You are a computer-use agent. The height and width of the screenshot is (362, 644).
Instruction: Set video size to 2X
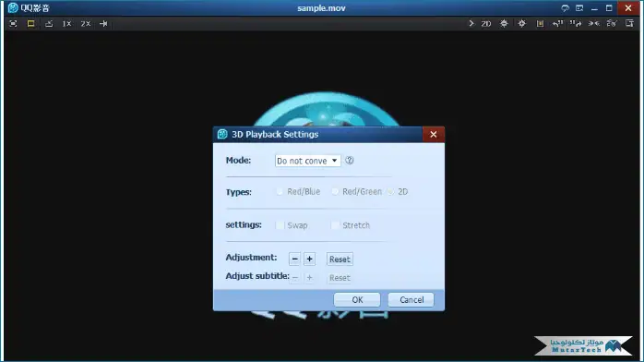[86, 23]
